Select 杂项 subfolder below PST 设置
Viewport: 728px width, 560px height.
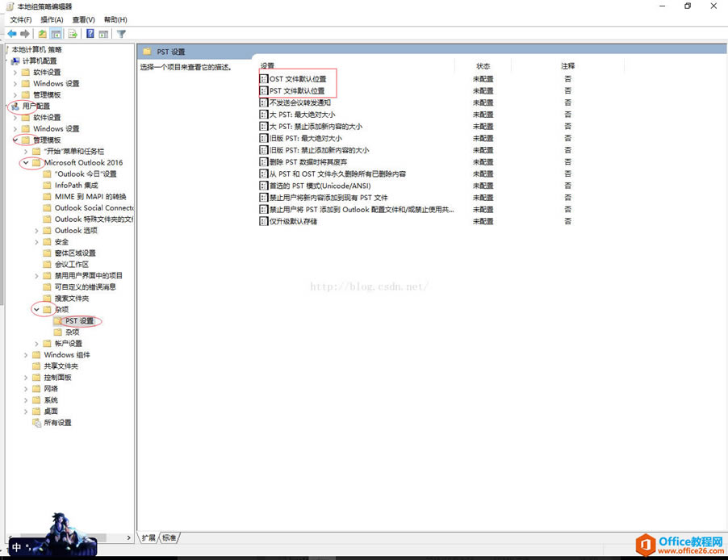pyautogui.click(x=72, y=332)
